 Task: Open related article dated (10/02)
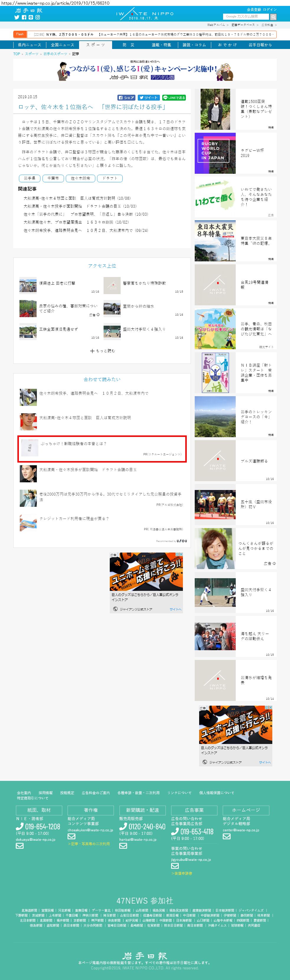tap(76, 222)
